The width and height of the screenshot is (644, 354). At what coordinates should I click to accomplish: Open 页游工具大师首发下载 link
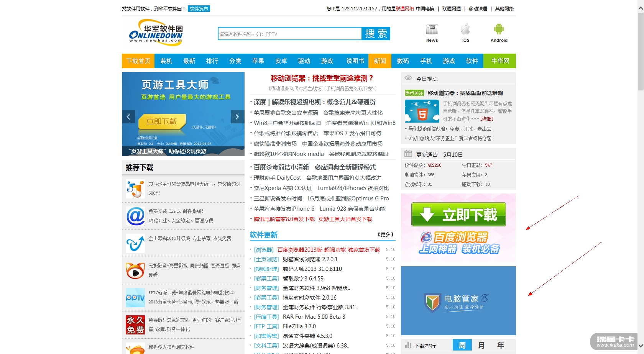[345, 219]
